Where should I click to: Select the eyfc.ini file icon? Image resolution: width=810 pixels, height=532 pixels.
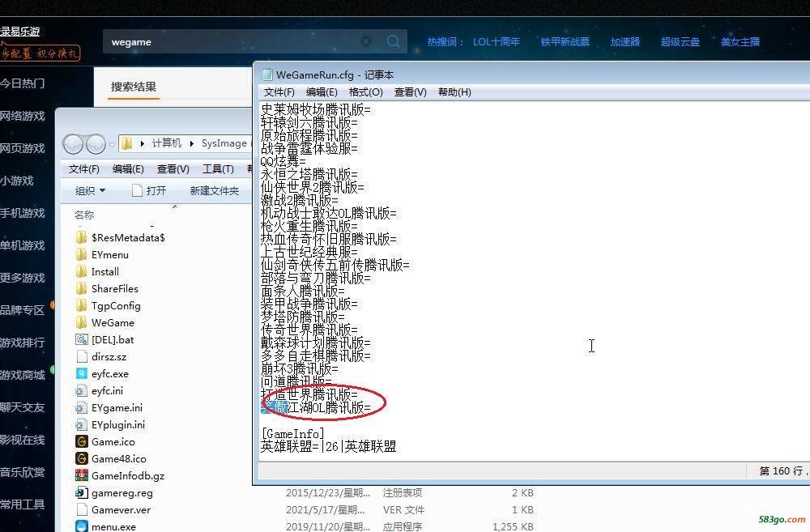pyautogui.click(x=81, y=390)
